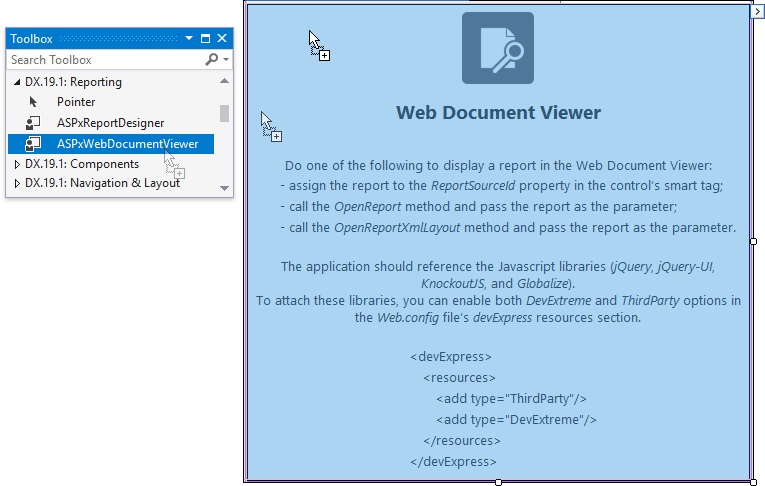Open the Toolbox window position dropdown
Viewport: 765px width, 486px height.
189,38
